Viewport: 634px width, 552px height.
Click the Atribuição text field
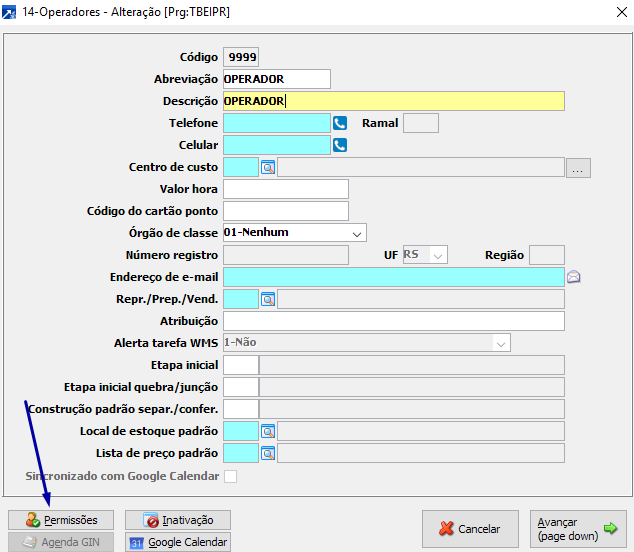[394, 321]
